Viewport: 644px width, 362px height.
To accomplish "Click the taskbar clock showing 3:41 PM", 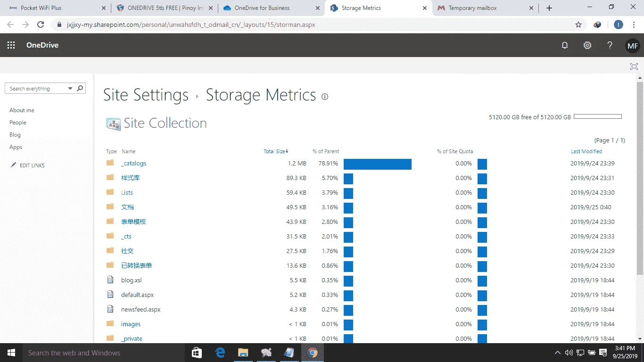I will point(625,353).
